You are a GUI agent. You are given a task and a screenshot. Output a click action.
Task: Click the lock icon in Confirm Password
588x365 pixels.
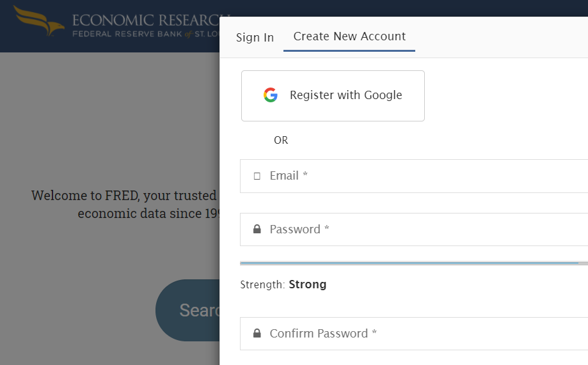click(x=257, y=333)
